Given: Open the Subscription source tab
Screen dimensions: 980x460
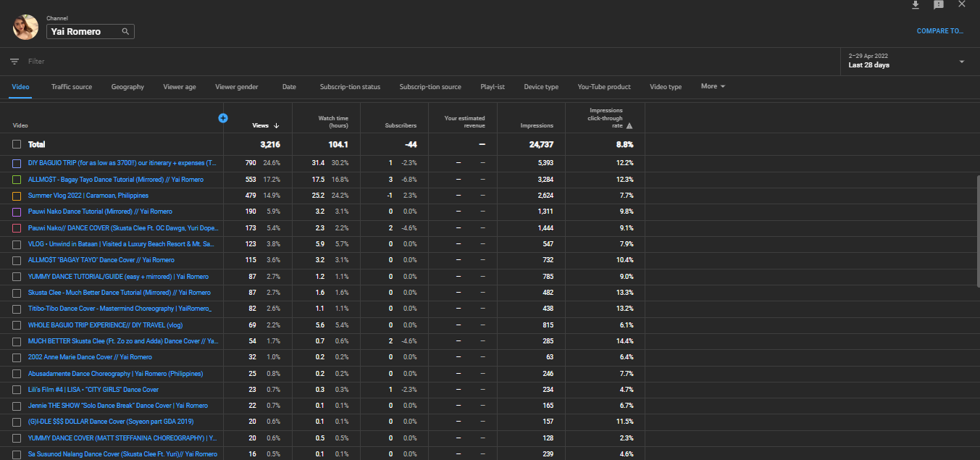Looking at the screenshot, I should (x=430, y=87).
